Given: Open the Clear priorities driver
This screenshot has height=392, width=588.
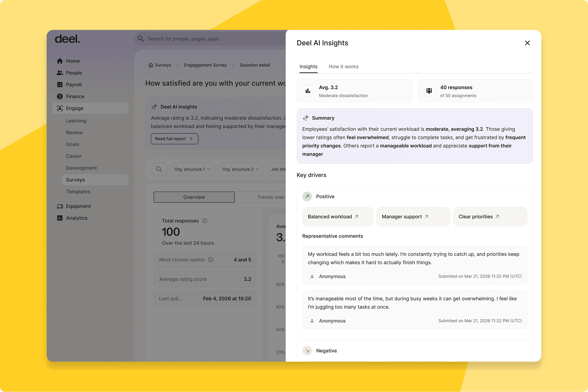Looking at the screenshot, I should [x=490, y=217].
